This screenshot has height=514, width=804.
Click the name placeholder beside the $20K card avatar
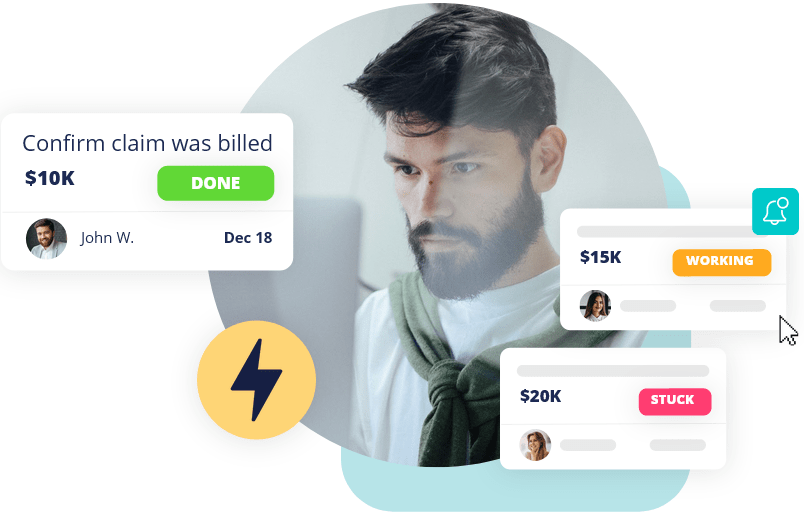coord(588,445)
